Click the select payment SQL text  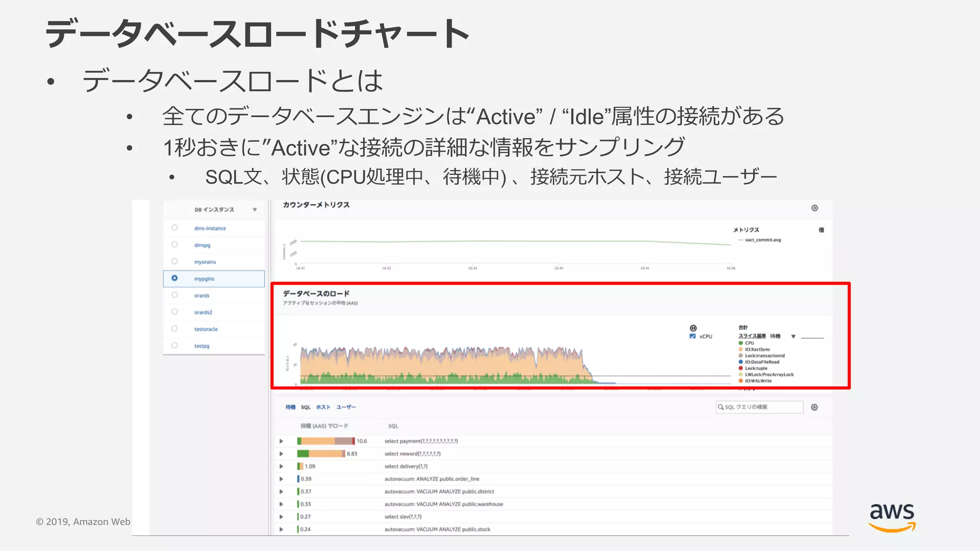click(x=421, y=441)
